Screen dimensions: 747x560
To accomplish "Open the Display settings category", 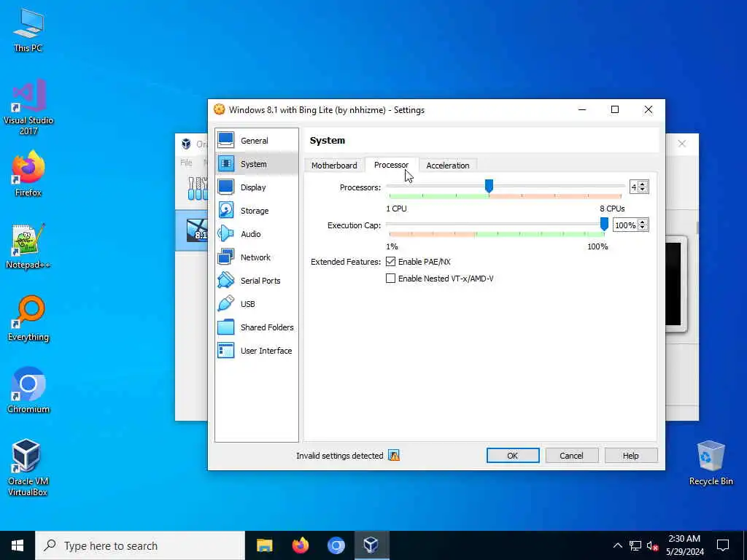I will pos(256,187).
